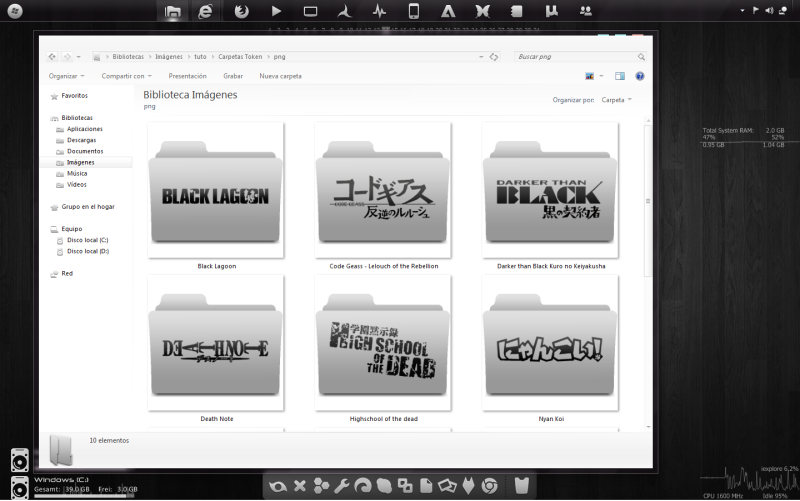Image resolution: width=800 pixels, height=501 pixels.
Task: Click Imágenes in the address breadcrumb
Action: point(169,57)
